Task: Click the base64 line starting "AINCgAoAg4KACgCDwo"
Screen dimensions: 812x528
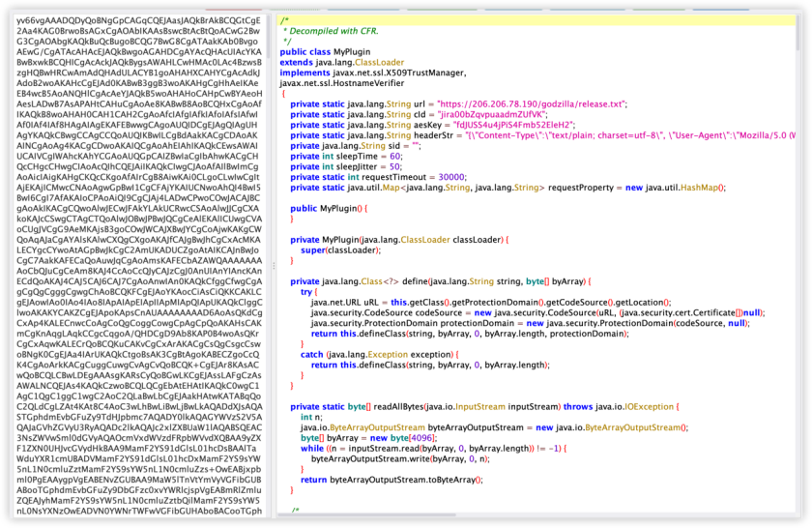Action: (137, 146)
